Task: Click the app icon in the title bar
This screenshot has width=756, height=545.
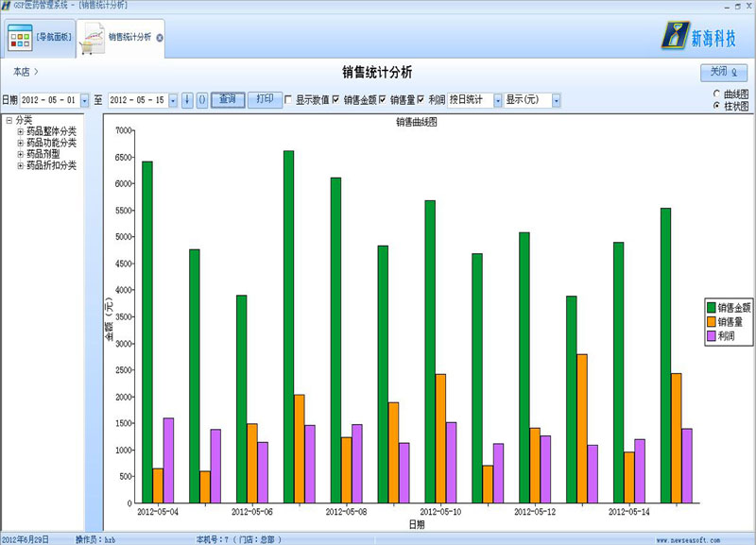Action: click(6, 7)
